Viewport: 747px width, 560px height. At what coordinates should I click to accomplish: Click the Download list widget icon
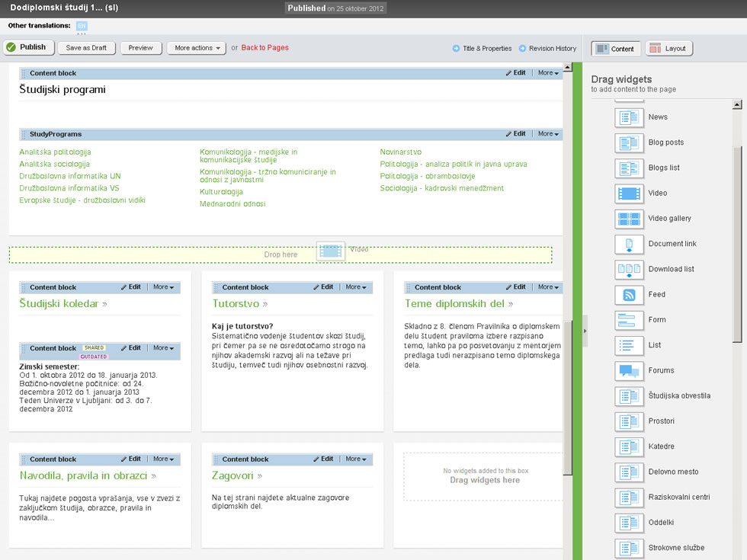(x=629, y=269)
